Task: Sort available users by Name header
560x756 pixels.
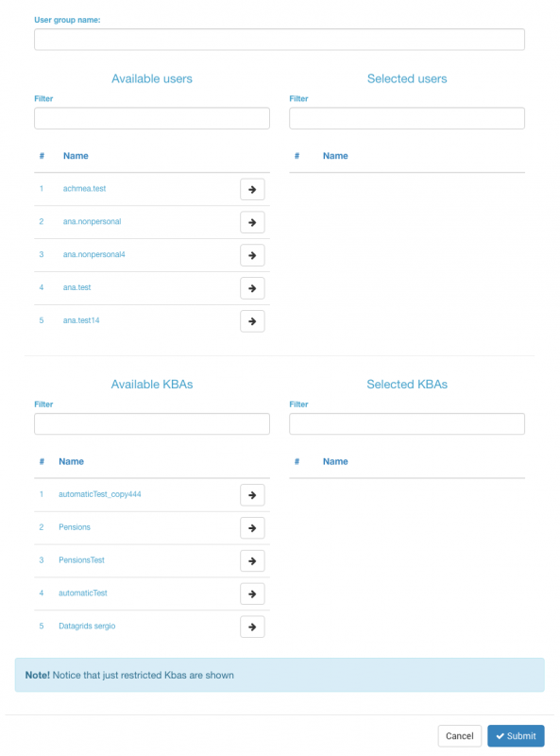Action: (x=76, y=156)
